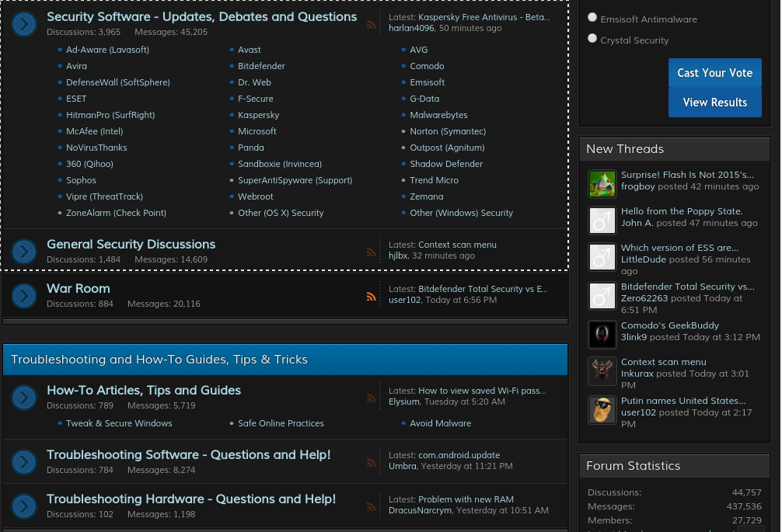This screenshot has width=782, height=532.
Task: Open the Norton (Symantec) subforum
Action: [x=448, y=131]
